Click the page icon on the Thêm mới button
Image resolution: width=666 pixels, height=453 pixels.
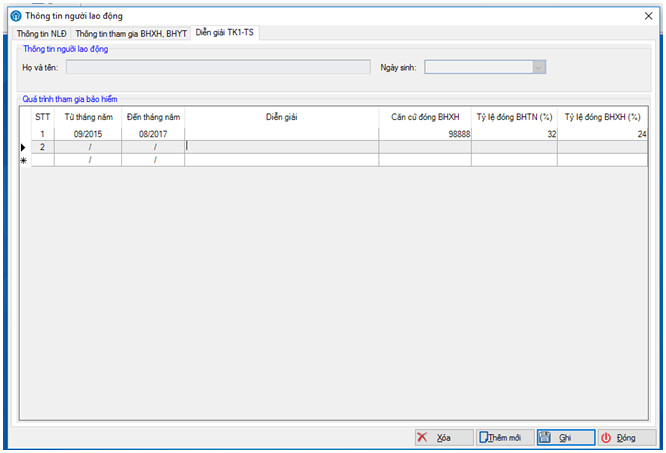(483, 437)
